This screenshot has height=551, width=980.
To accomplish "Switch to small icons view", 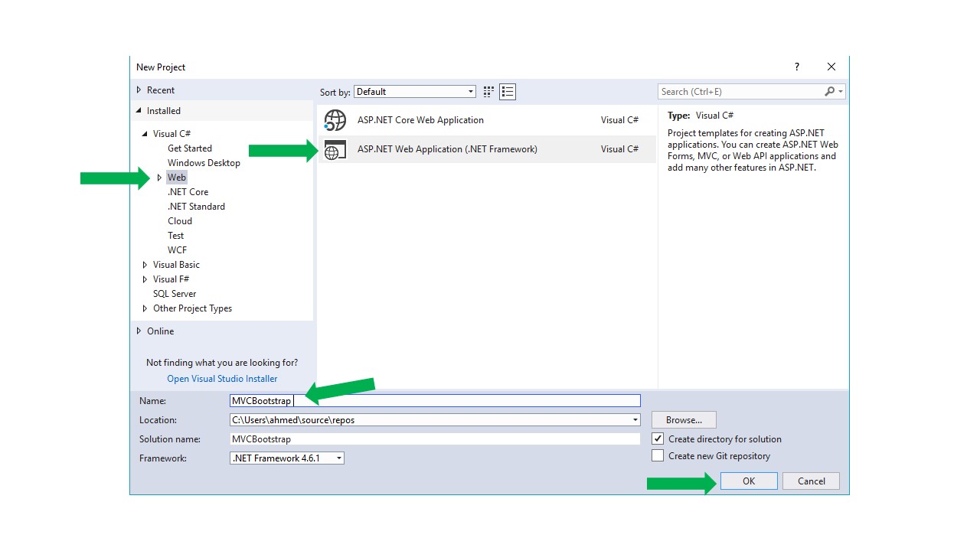I will pos(488,92).
